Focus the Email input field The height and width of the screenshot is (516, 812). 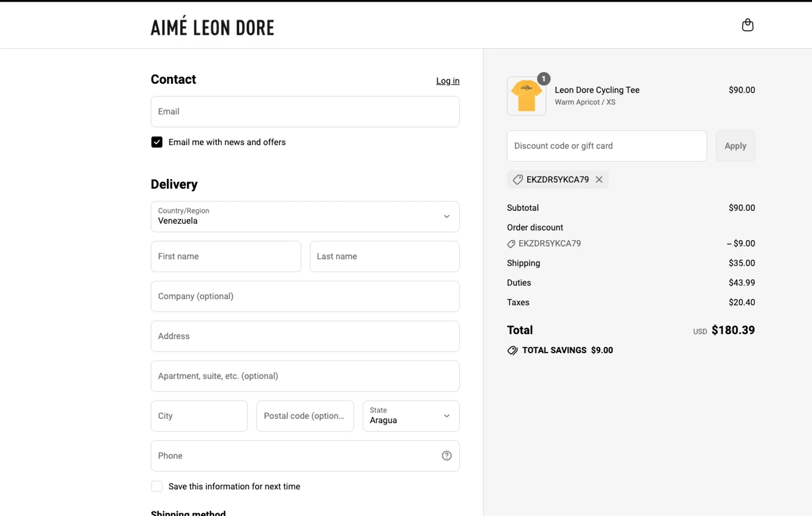305,112
